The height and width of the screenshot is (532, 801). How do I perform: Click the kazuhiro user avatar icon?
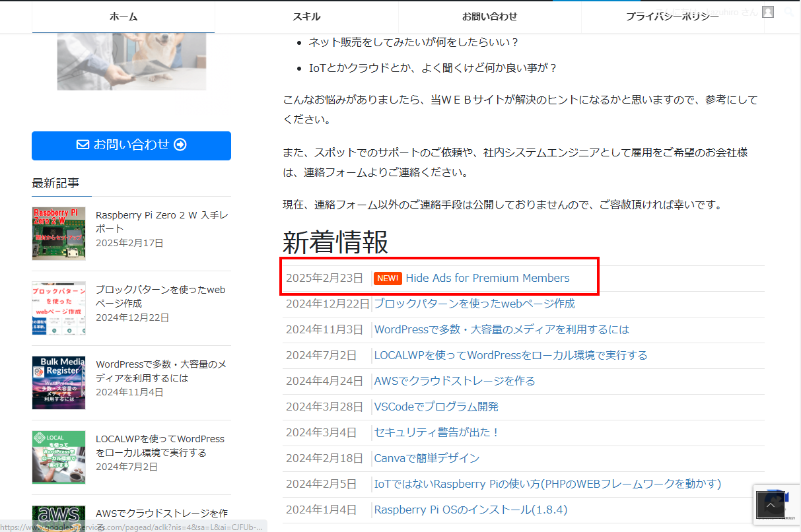click(767, 12)
